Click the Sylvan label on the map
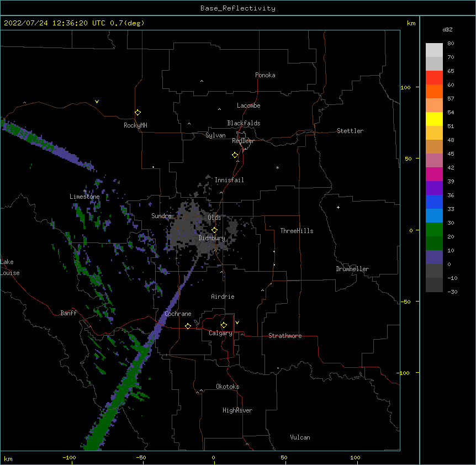Screen dimensions: 476x465 215,135
